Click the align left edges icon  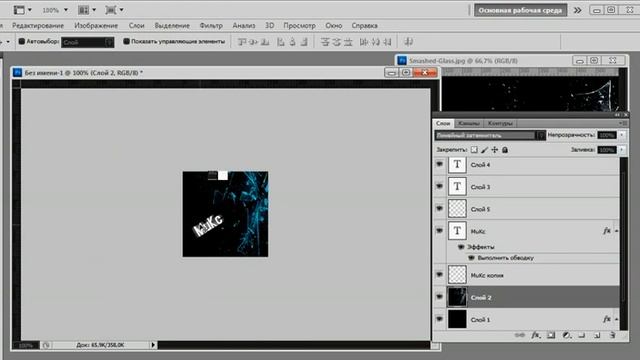[x=281, y=42]
